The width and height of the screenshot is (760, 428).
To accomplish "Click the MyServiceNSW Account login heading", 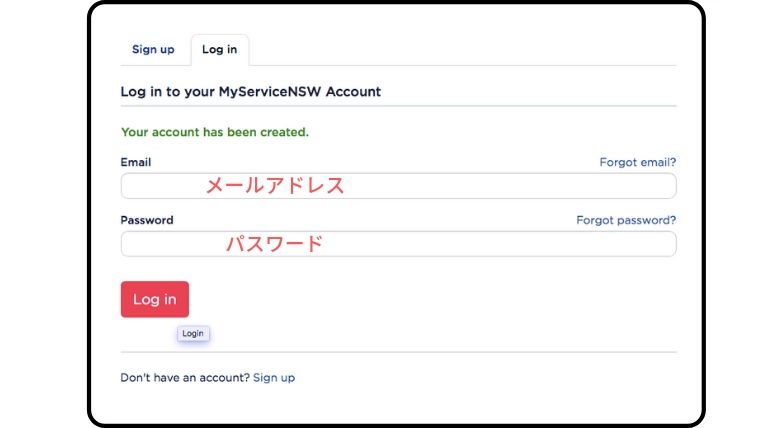I will coord(251,92).
